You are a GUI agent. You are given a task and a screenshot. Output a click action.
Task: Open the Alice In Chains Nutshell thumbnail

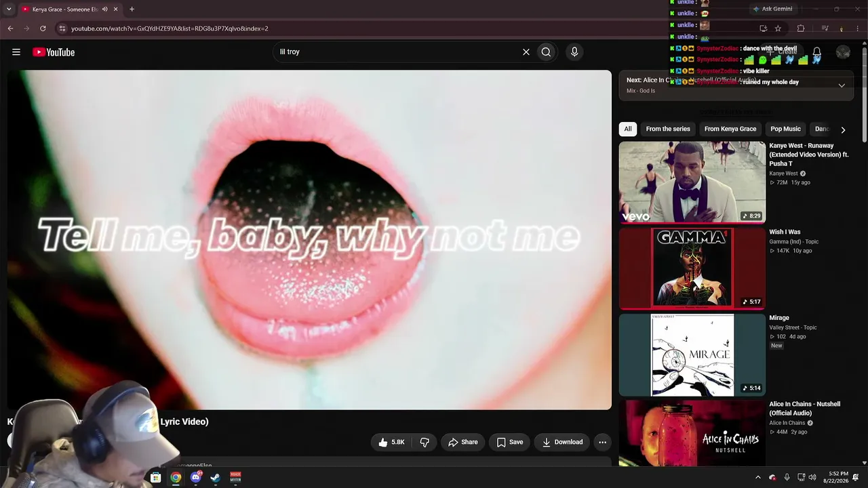click(x=692, y=434)
